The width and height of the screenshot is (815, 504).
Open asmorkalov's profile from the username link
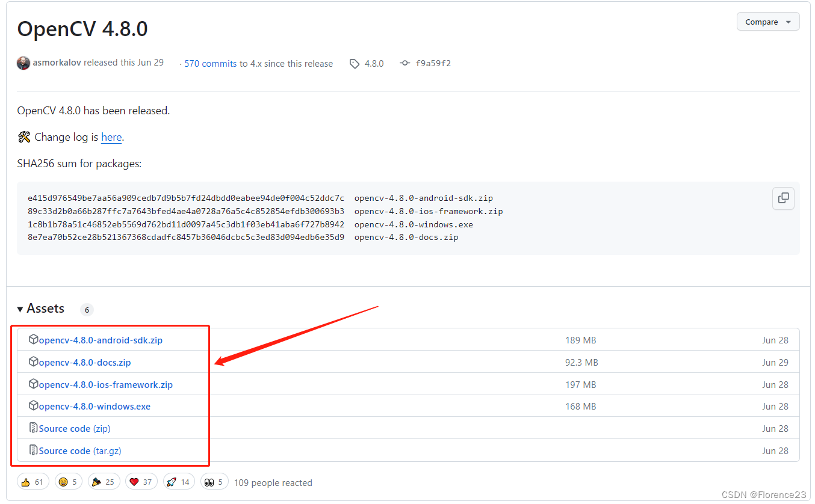point(56,62)
